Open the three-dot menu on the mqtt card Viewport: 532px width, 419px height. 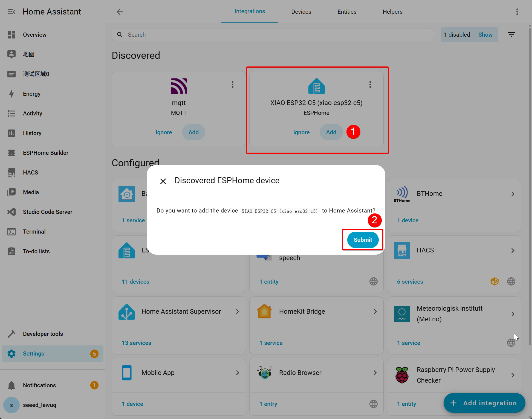[233, 85]
